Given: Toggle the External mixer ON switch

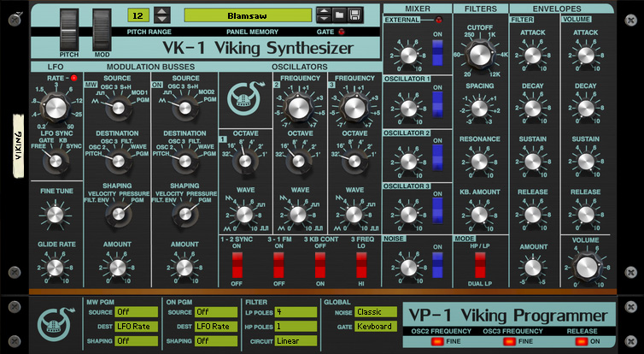Looking at the screenshot, I should [438, 53].
